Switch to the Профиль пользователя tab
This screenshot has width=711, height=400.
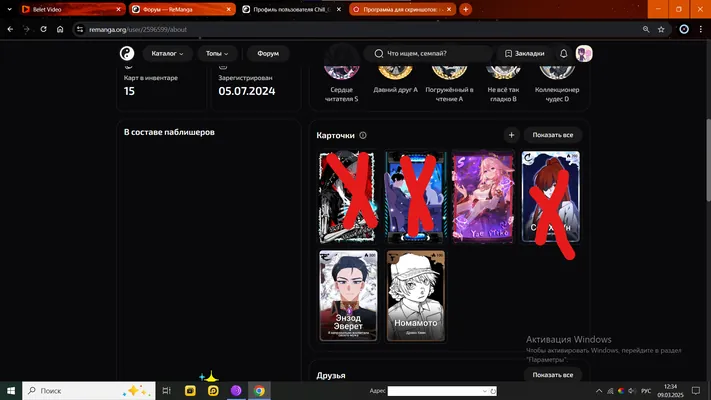(290, 9)
